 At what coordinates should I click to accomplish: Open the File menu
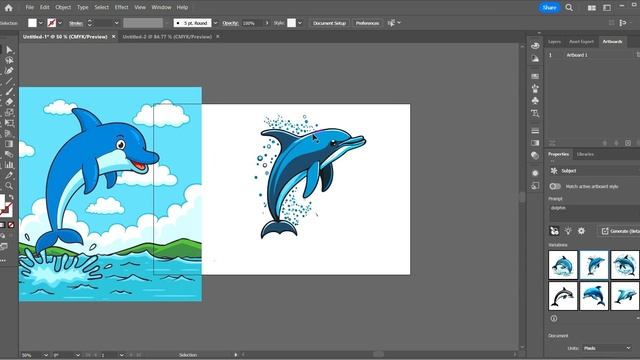30,7
